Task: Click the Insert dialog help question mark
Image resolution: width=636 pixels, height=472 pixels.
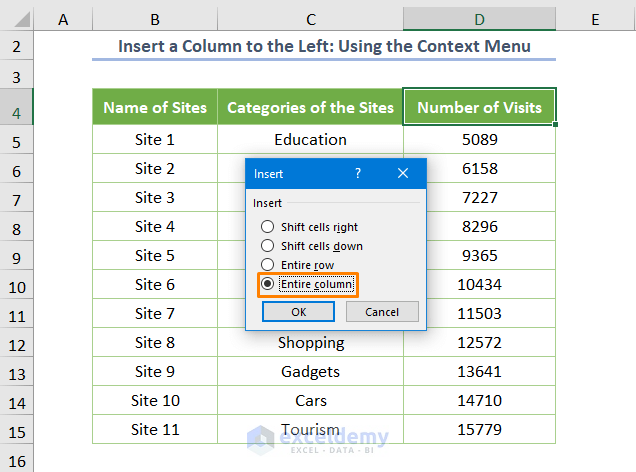Action: tap(358, 173)
